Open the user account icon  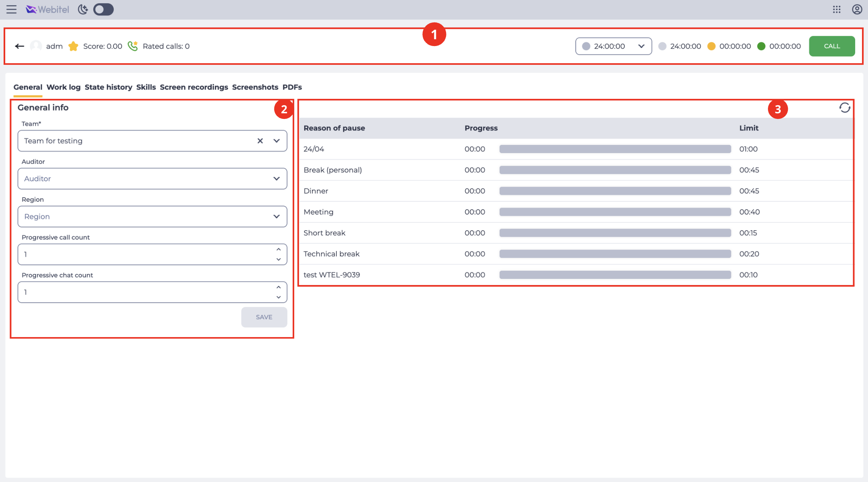857,10
